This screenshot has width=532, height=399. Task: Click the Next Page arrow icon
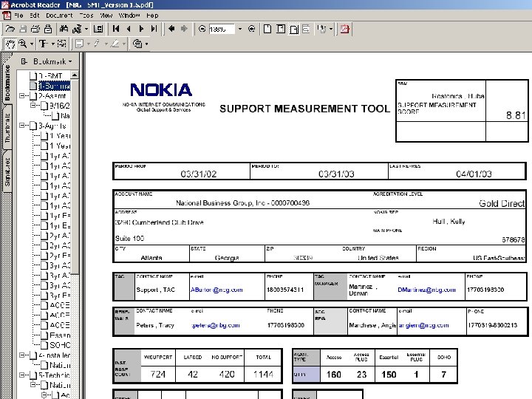[x=141, y=29]
